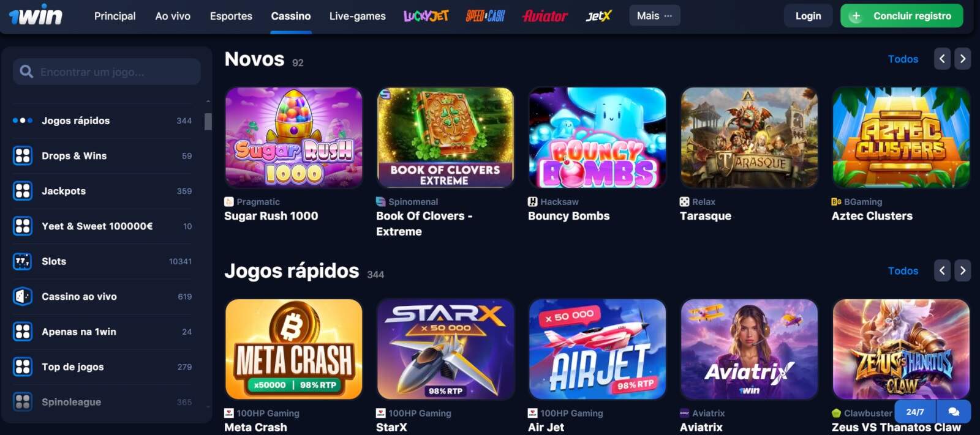Click the Login button

[809, 16]
